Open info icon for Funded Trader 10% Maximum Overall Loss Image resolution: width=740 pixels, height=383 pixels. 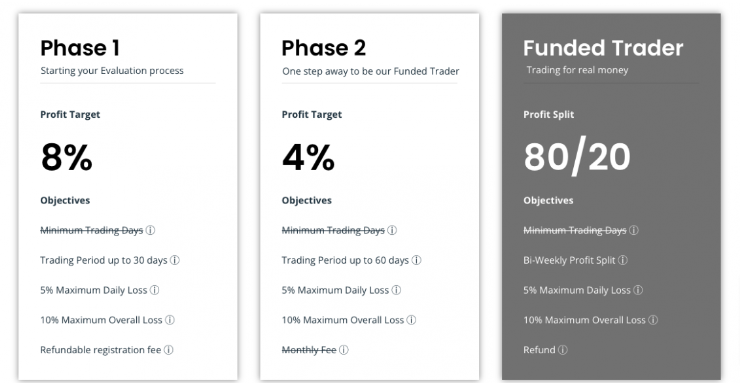(653, 320)
